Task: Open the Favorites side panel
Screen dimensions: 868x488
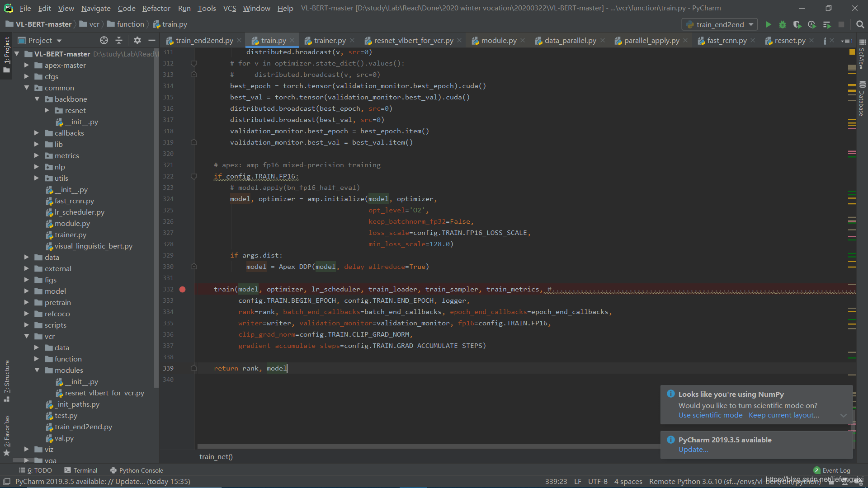Action: 6,435
